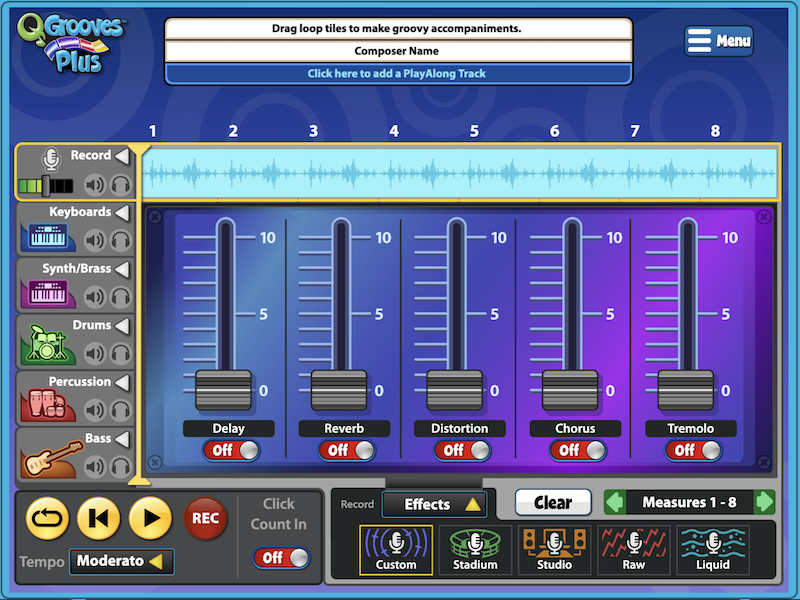
Task: Choose the Liquid effects preset
Action: point(713,550)
